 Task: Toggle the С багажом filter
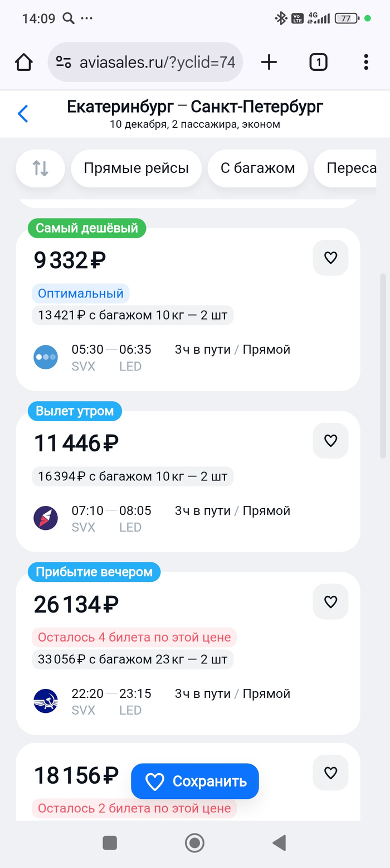click(x=257, y=168)
